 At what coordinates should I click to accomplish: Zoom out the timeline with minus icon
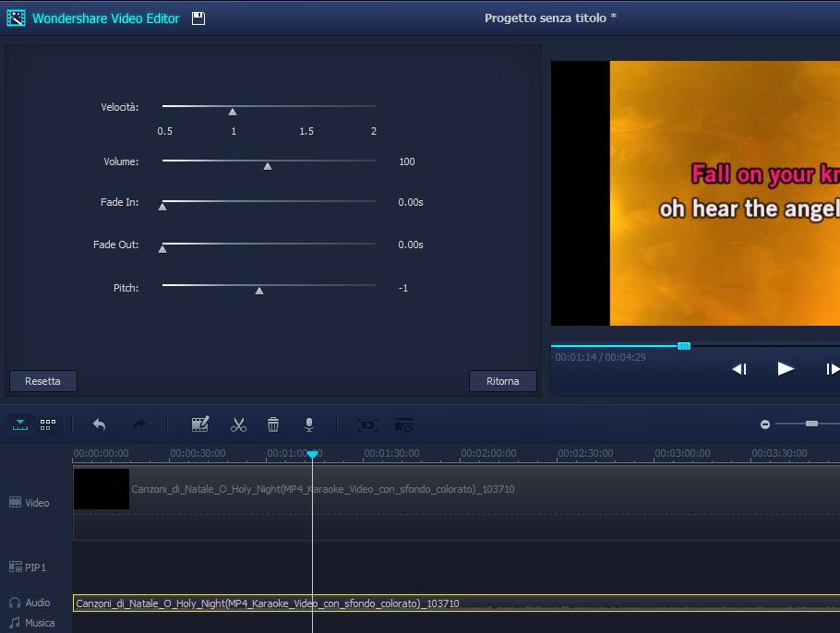765,424
